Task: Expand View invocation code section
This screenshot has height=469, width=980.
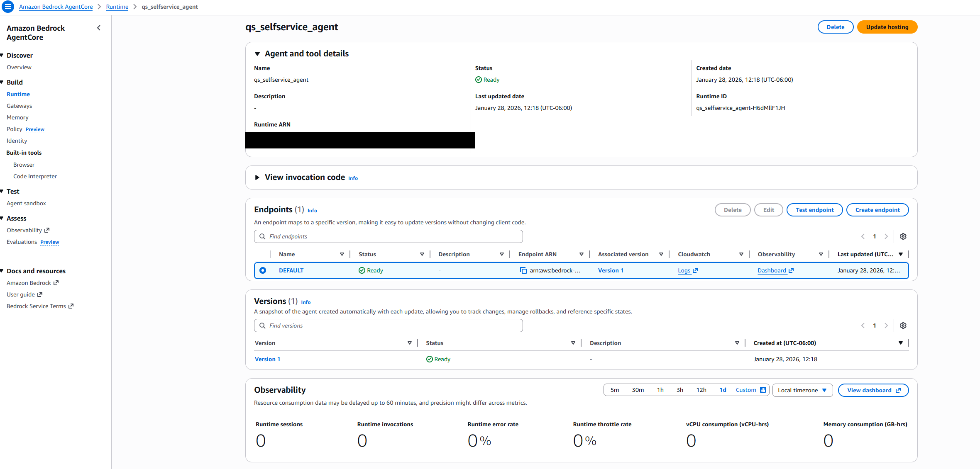Action: [257, 177]
